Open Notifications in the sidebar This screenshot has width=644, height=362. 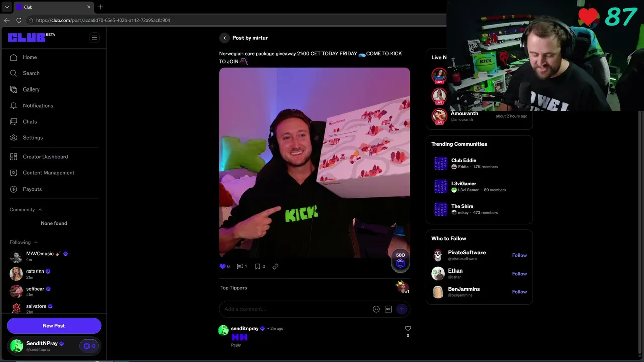pos(38,106)
